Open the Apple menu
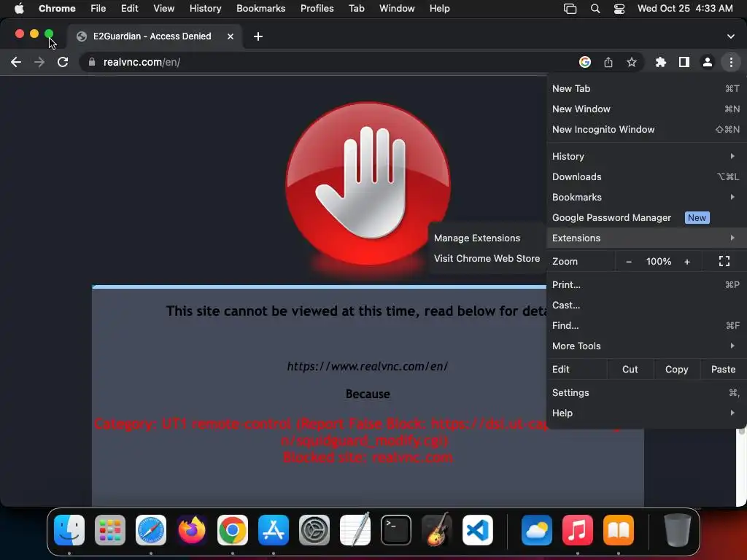The height and width of the screenshot is (560, 747). click(x=19, y=9)
